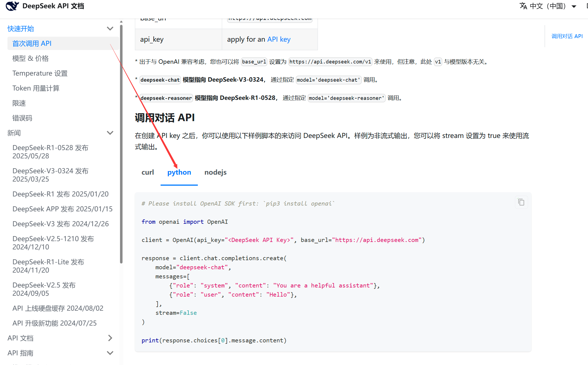
Task: Click DeepSeek API 文档 site title
Action: (53, 6)
